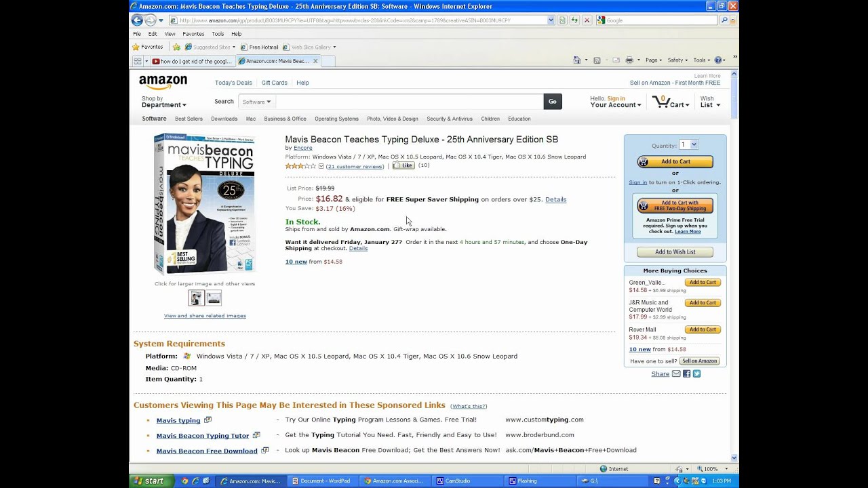
Task: Open the Software search category dropdown
Action: [x=256, y=102]
